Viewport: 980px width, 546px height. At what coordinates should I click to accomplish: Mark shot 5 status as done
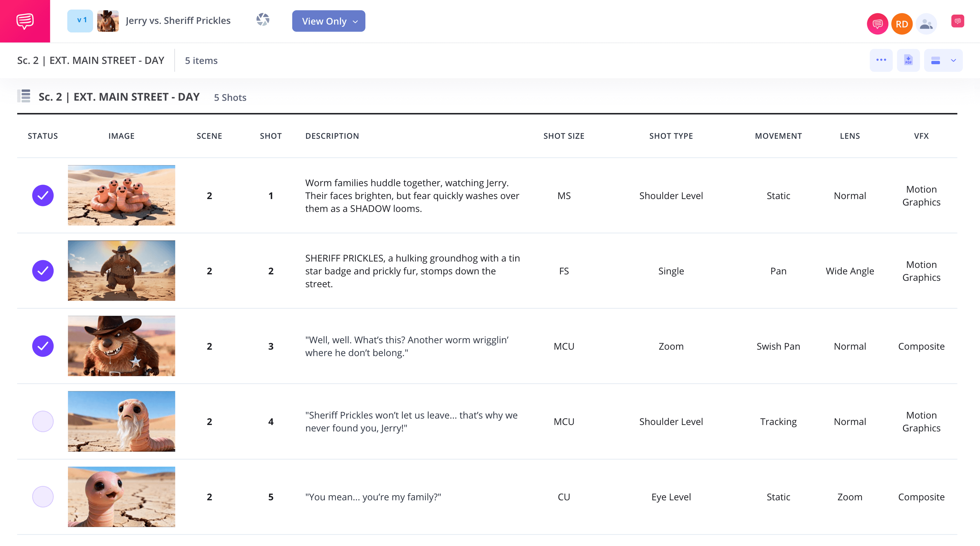(43, 496)
